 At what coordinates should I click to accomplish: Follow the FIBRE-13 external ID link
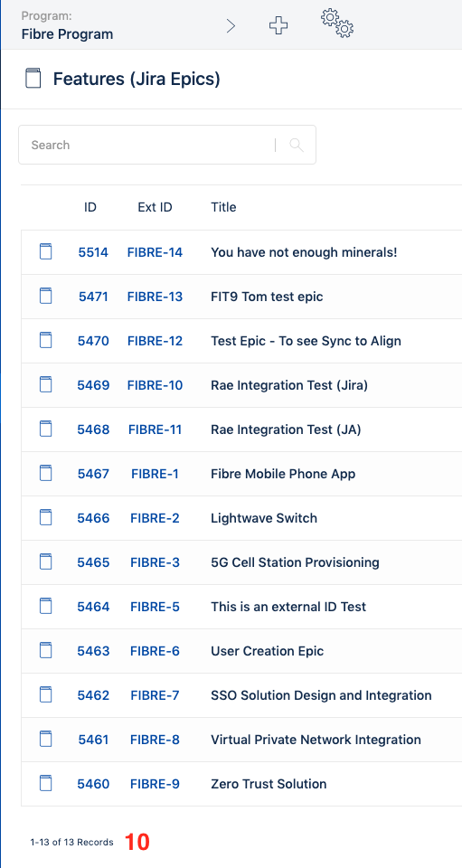point(155,297)
